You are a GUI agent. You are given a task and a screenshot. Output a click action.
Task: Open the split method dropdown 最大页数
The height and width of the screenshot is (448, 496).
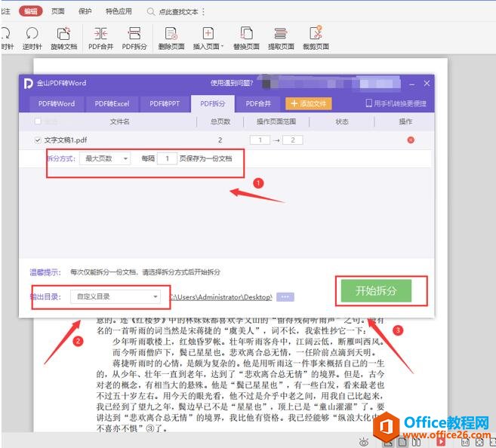[105, 158]
